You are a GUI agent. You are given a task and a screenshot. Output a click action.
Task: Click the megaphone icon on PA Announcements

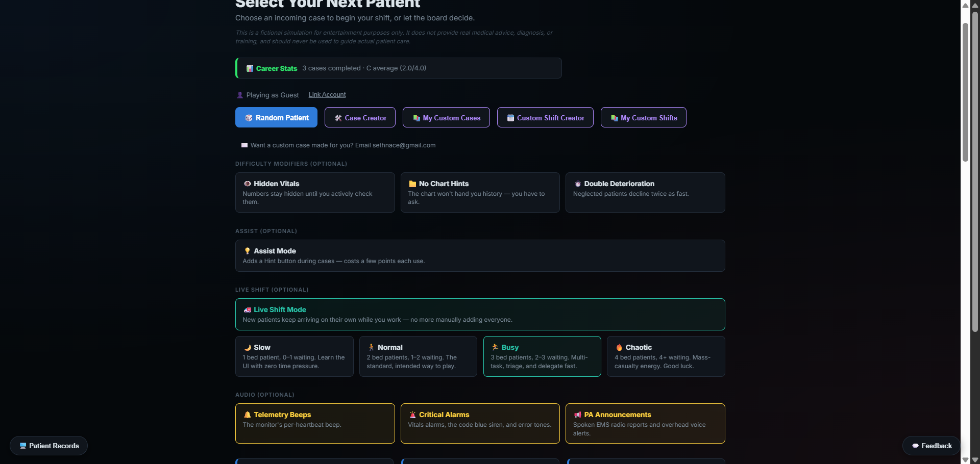577,415
